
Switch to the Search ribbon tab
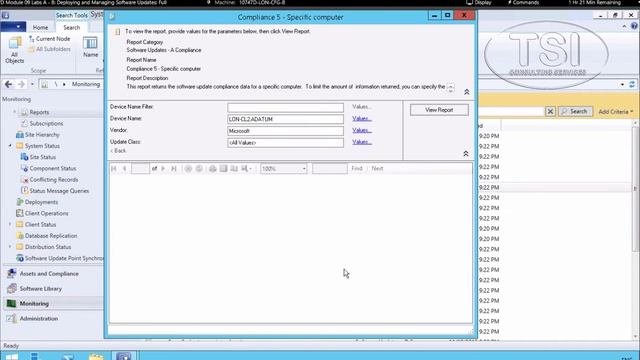pos(72,27)
